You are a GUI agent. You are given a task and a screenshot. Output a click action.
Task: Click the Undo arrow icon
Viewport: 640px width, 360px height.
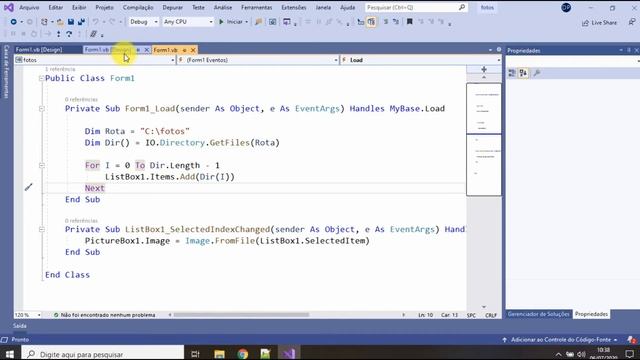point(96,22)
